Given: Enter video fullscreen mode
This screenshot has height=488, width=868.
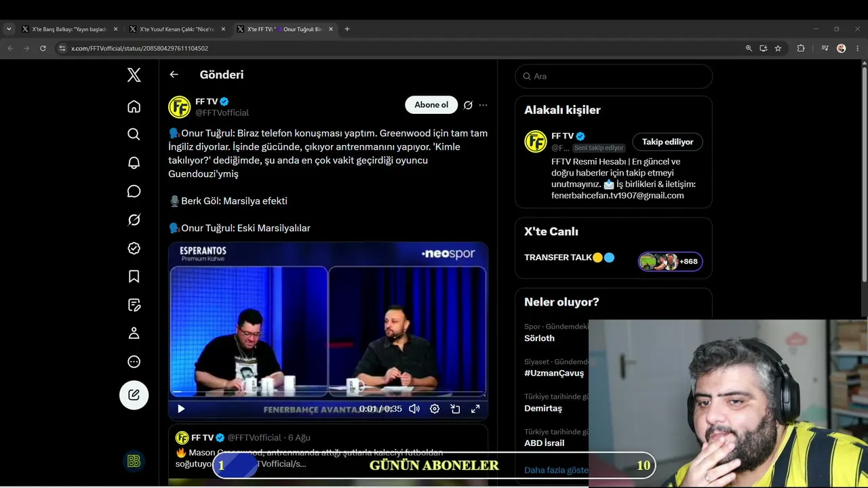Looking at the screenshot, I should [475, 409].
